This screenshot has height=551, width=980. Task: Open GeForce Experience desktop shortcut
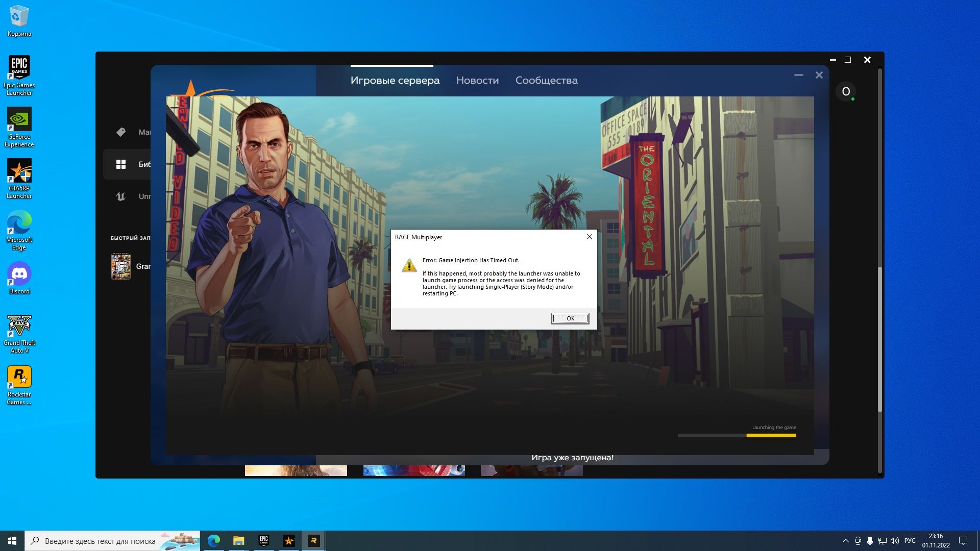pos(19,128)
